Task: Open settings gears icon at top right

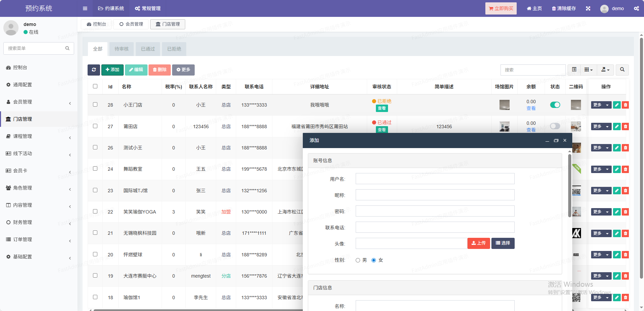Action: [636, 8]
